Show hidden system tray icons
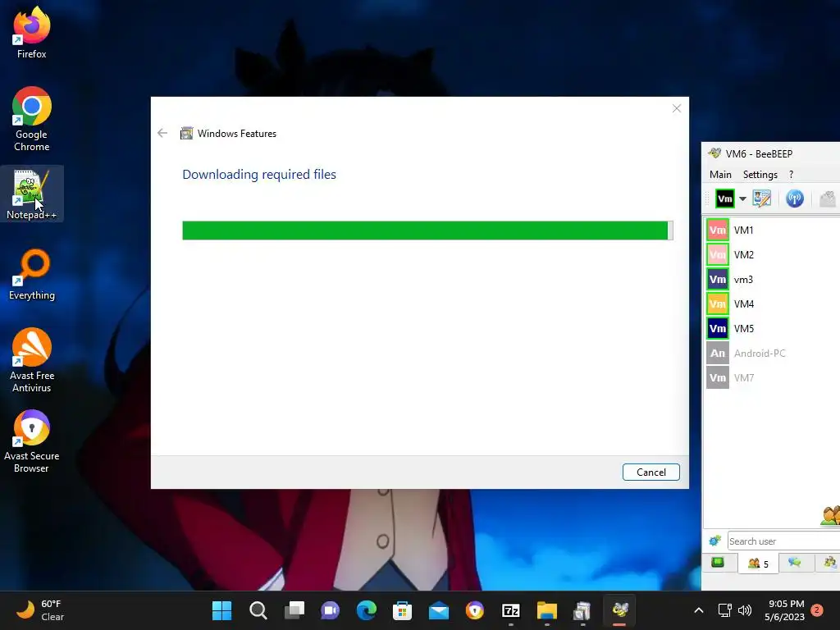The image size is (840, 630). (699, 610)
